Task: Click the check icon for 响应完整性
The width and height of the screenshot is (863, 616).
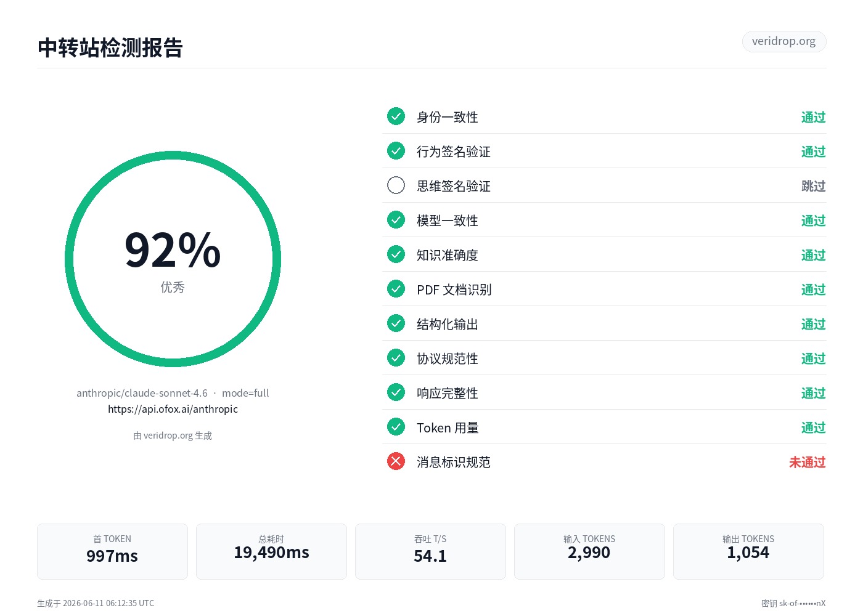Action: (x=396, y=392)
